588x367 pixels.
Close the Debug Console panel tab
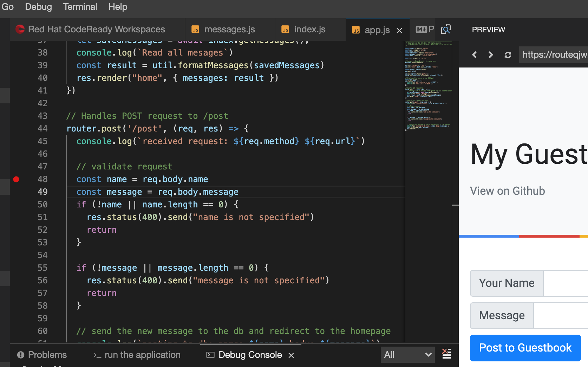(291, 355)
